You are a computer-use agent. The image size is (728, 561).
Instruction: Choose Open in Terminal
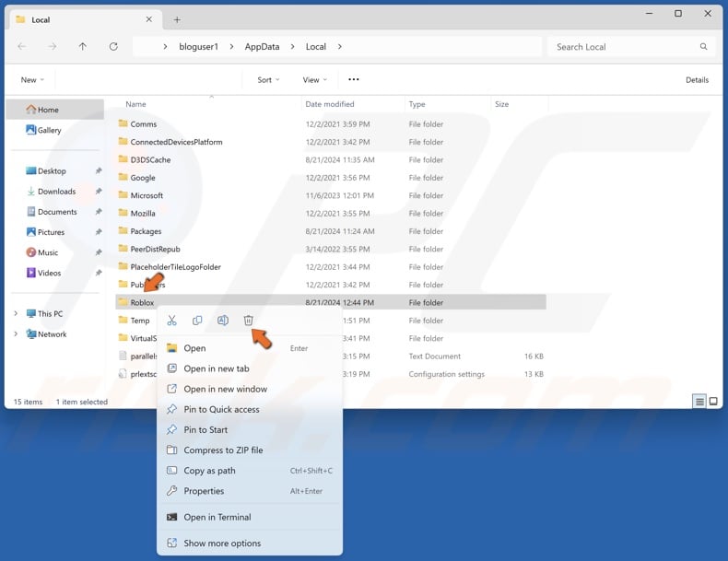(250, 517)
